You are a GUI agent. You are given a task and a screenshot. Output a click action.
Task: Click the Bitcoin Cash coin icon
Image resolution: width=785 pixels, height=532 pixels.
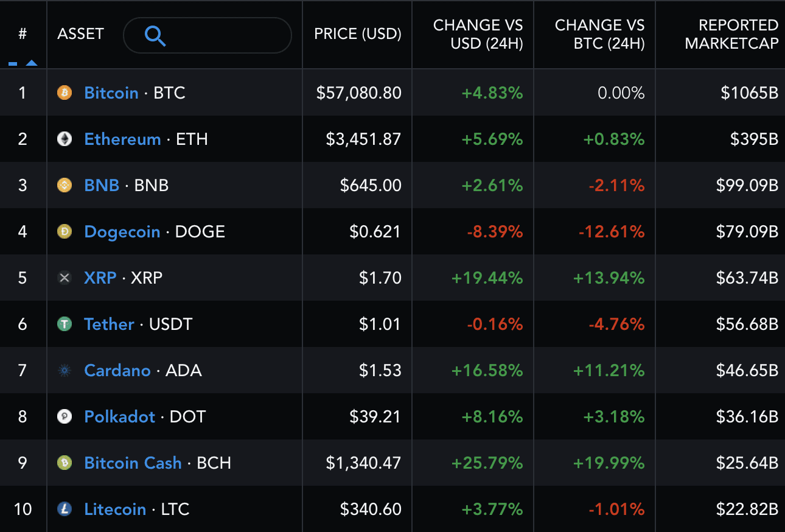[65, 463]
